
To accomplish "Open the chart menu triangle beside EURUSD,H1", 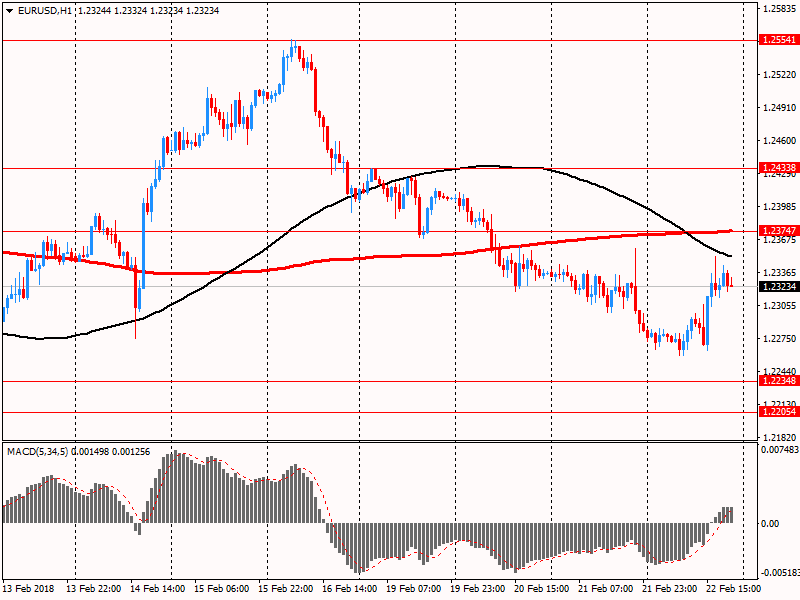I will click(10, 11).
